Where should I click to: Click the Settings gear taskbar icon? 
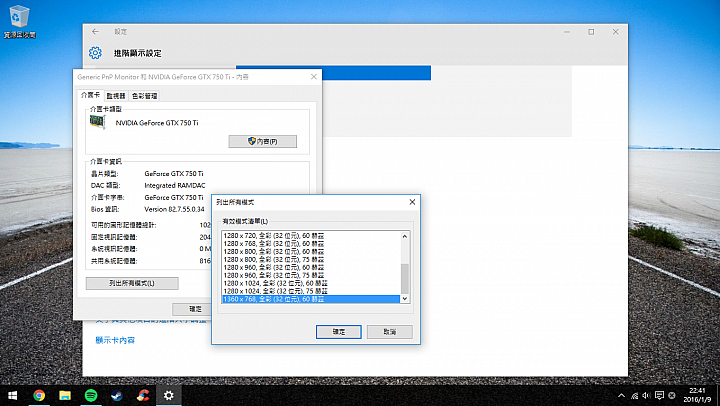coord(169,395)
